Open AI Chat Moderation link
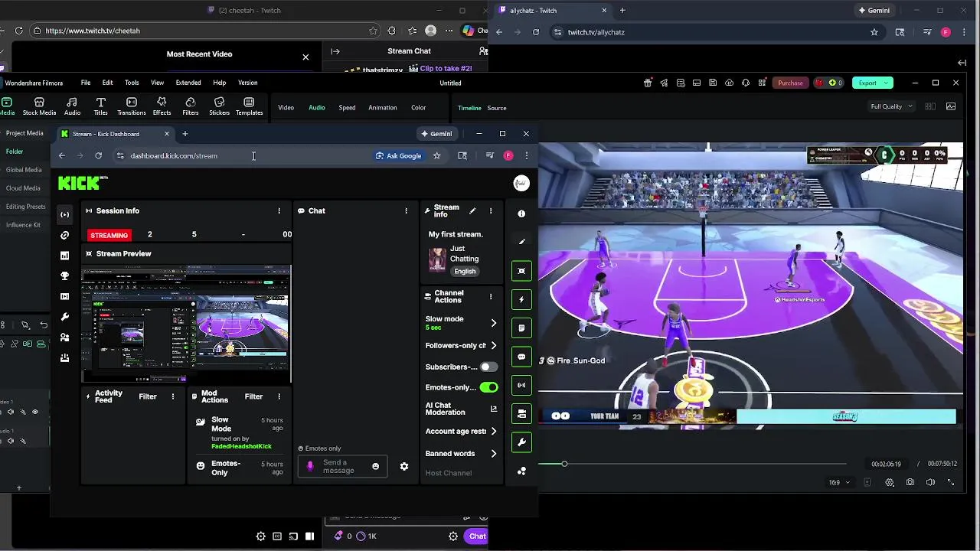This screenshot has width=980, height=551. (x=462, y=409)
